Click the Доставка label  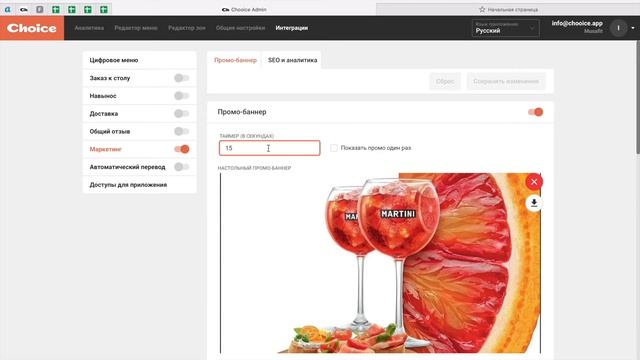pos(104,113)
